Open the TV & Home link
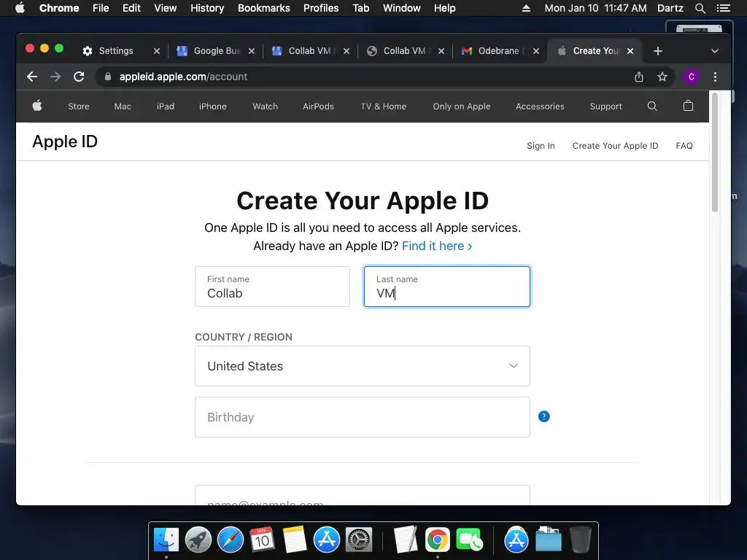The height and width of the screenshot is (560, 747). (384, 106)
